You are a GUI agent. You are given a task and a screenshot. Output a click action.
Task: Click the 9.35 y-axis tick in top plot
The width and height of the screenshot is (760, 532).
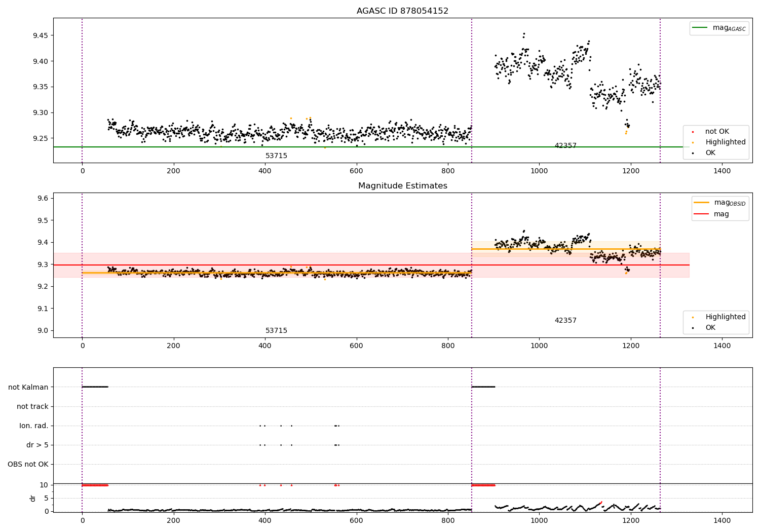40,87
